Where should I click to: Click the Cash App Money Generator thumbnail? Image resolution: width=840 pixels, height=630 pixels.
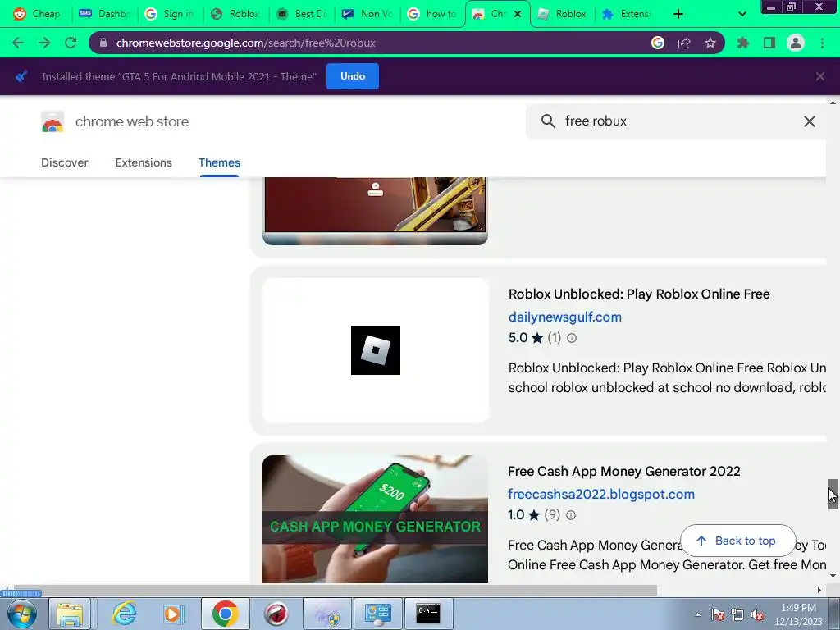pyautogui.click(x=375, y=518)
